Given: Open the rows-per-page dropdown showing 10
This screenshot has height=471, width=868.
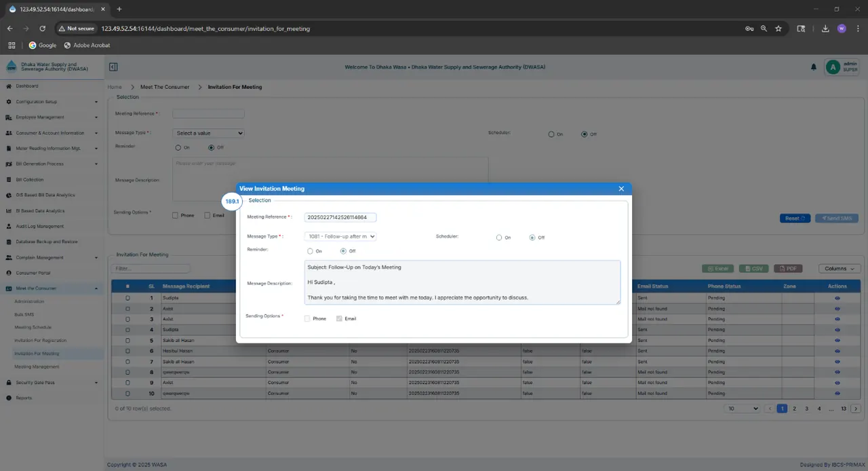Looking at the screenshot, I should 742,409.
